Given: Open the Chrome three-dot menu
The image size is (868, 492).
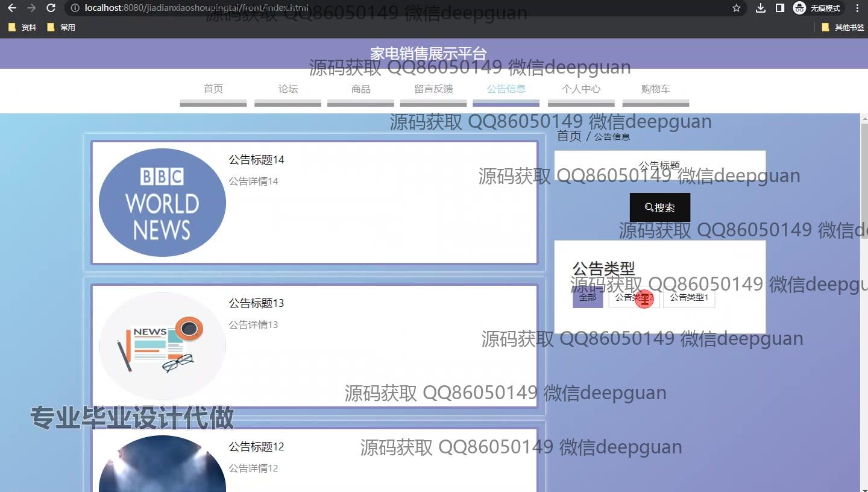Looking at the screenshot, I should click(x=857, y=8).
